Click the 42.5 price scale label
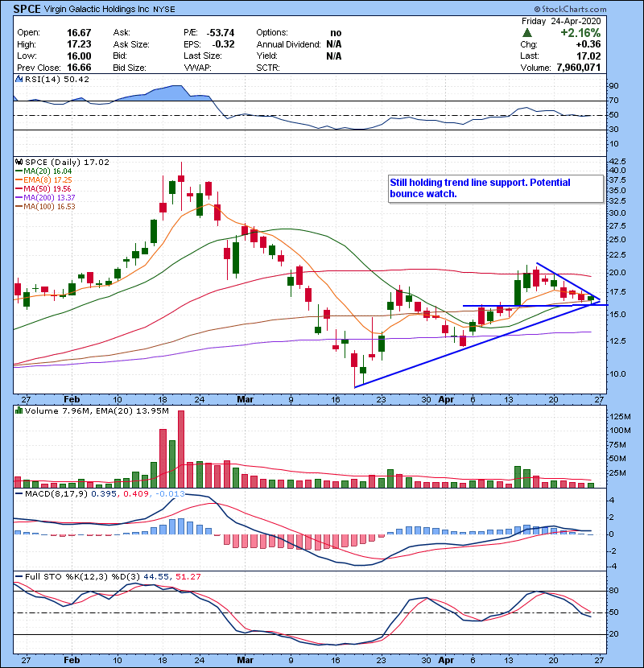Viewport: 644px width, 668px height. (617, 162)
